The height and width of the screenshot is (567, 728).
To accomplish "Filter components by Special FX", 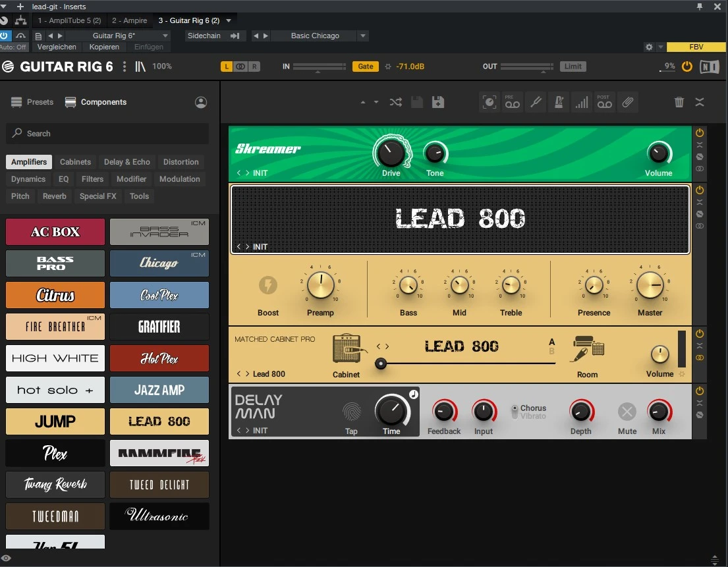I will coord(98,196).
